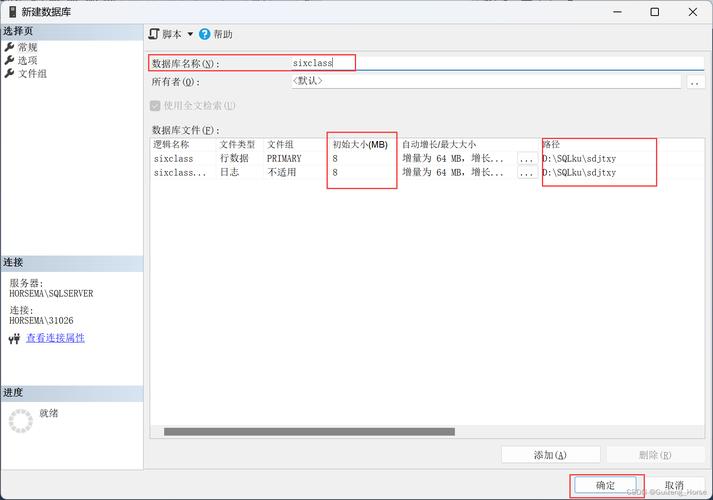Click the 所有者 text field
Viewport: 713px width, 500px height.
[485, 82]
